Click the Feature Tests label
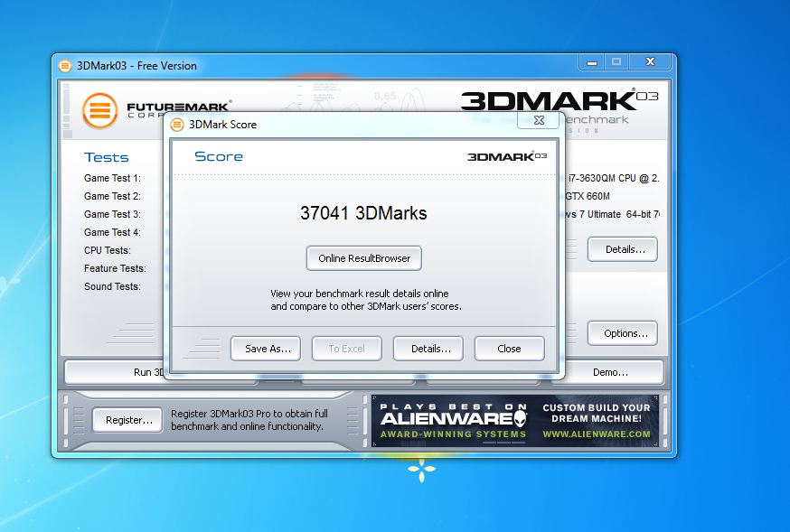Image resolution: width=790 pixels, height=532 pixels. [x=115, y=269]
